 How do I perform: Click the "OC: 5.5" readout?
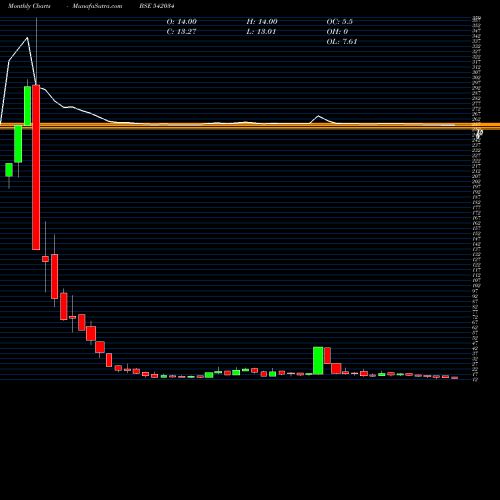[340, 22]
